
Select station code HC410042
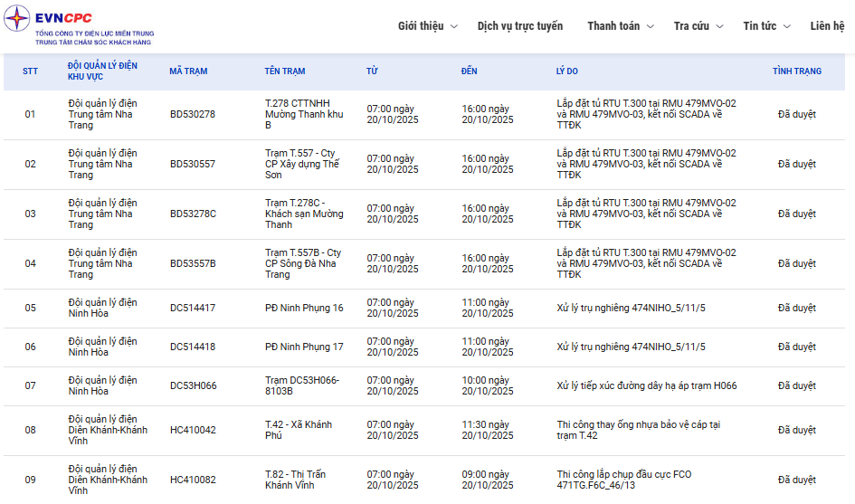pos(193,431)
